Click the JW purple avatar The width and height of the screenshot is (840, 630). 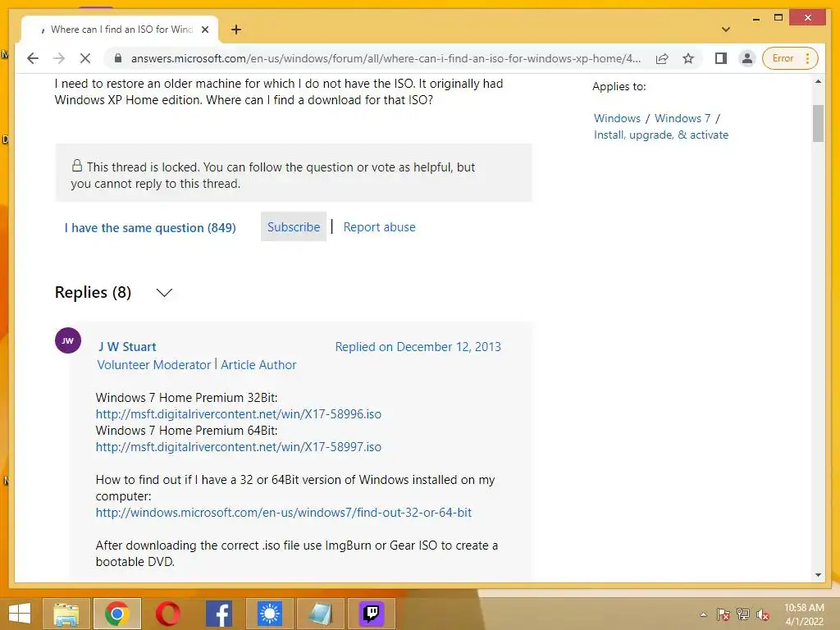68,340
